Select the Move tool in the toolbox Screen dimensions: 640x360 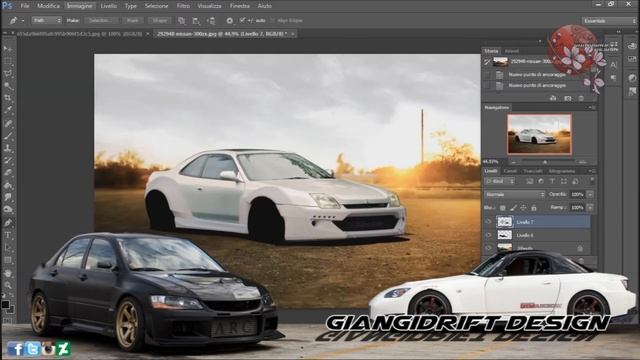8,49
